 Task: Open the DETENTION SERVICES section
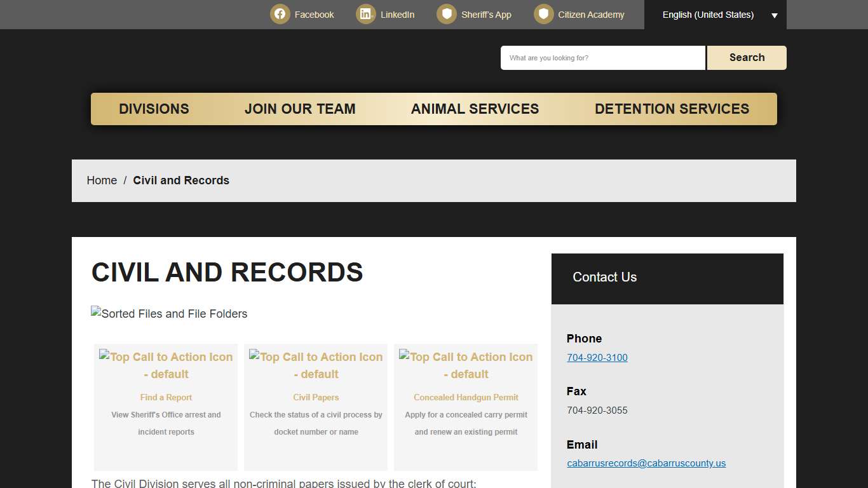coord(672,109)
